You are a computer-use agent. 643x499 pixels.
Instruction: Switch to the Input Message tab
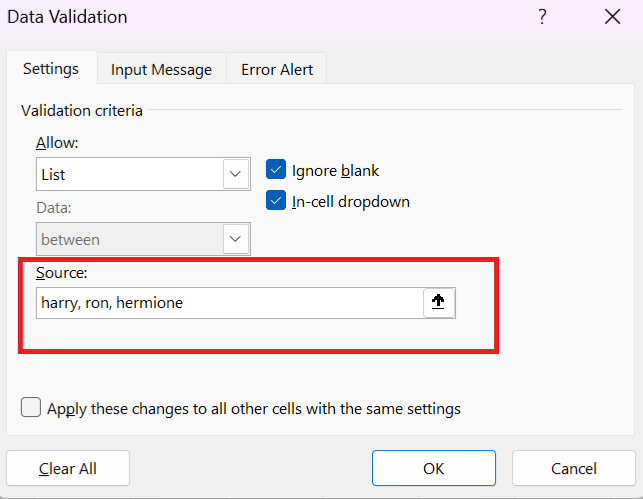[x=162, y=69]
